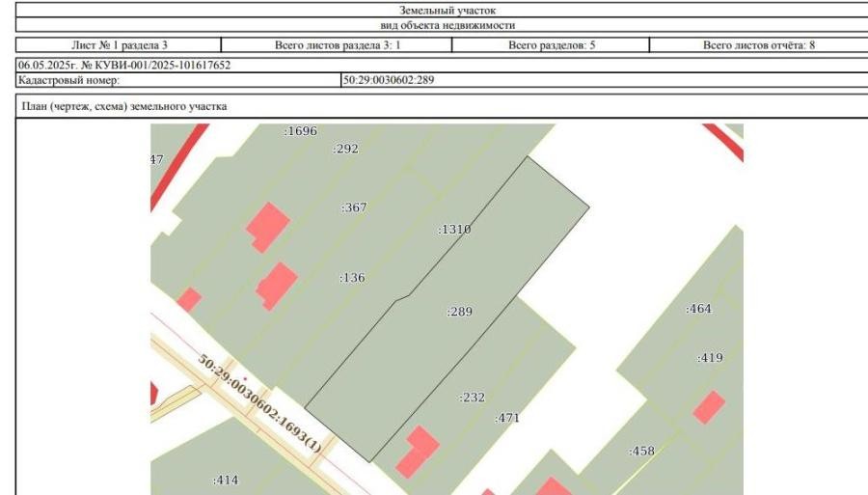Image resolution: width=868 pixels, height=495 pixels.
Task: Click the parcel label :458
Action: click(x=641, y=451)
